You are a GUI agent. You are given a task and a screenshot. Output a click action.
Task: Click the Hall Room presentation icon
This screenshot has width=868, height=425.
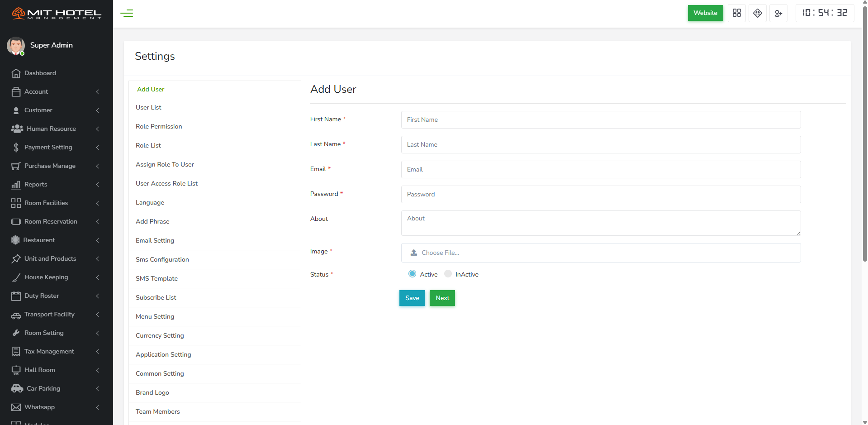[16, 370]
